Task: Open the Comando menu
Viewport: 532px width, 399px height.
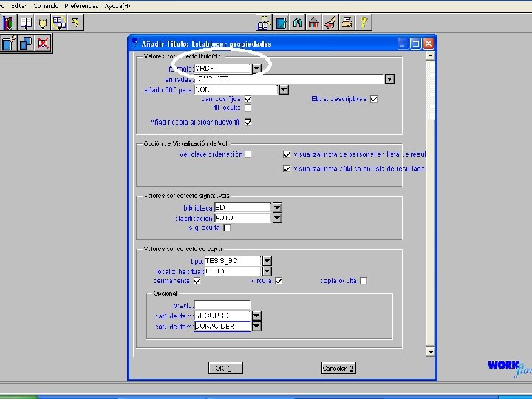Action: point(46,6)
